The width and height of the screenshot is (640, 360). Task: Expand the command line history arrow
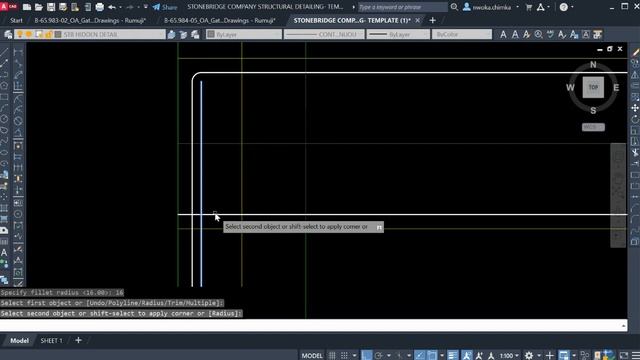coord(623,325)
